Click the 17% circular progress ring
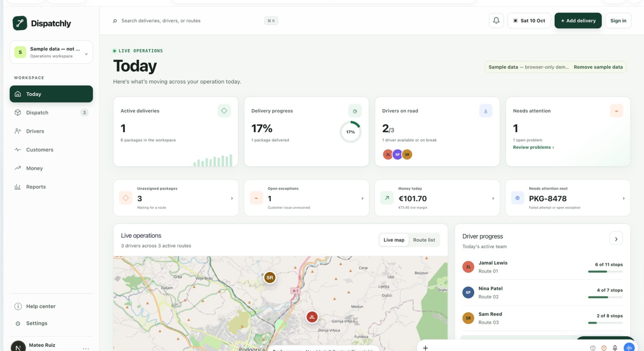644x351 pixels. click(x=351, y=132)
